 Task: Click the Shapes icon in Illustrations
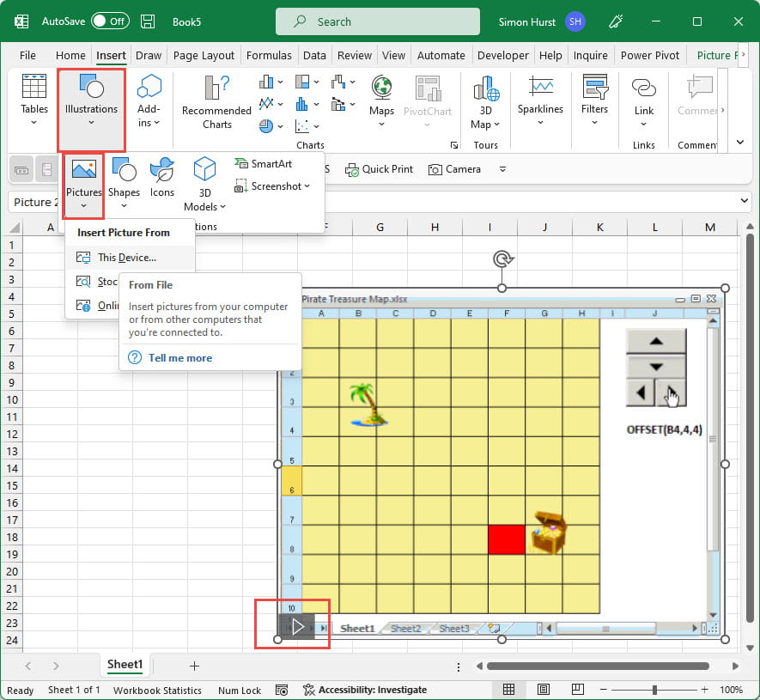click(x=124, y=176)
